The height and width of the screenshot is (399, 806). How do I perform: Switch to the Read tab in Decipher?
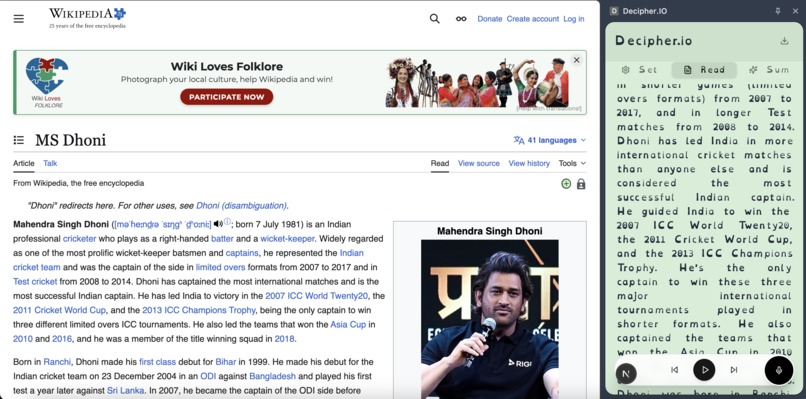point(704,70)
